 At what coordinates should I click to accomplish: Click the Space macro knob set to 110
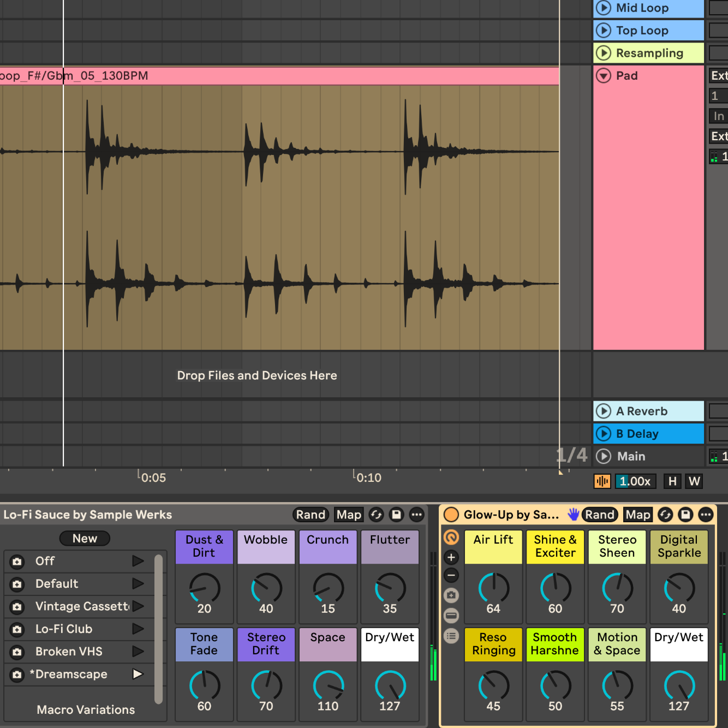[328, 686]
